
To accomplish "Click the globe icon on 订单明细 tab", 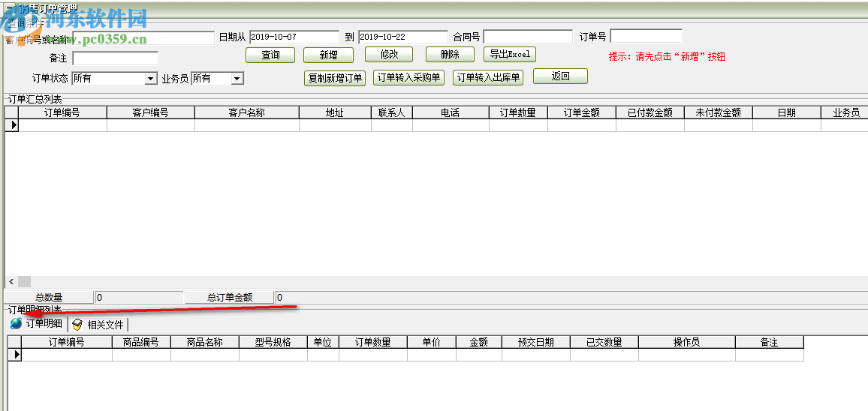I will point(16,323).
